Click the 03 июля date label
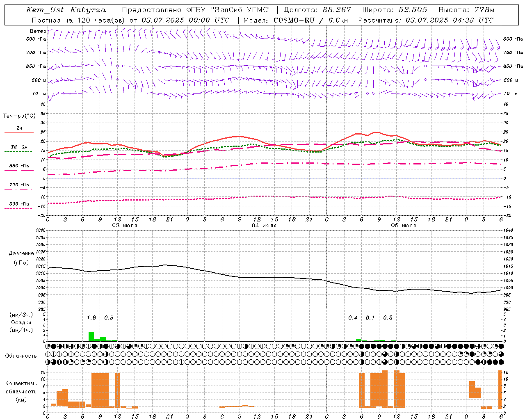525x420 pixels. click(x=125, y=226)
